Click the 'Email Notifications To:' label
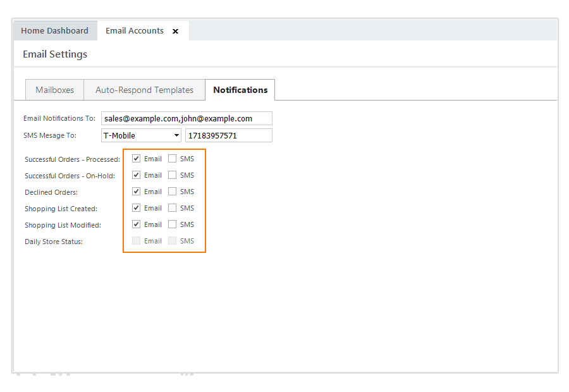 pyautogui.click(x=59, y=118)
